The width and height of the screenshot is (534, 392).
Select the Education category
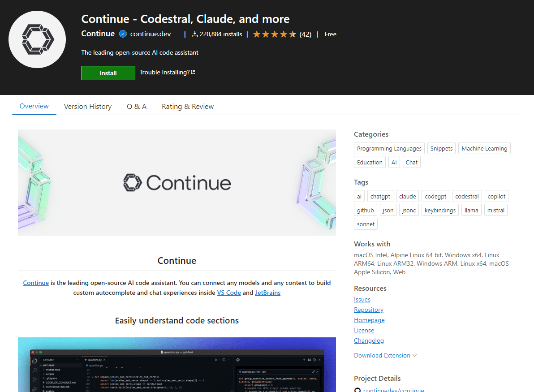click(x=370, y=163)
